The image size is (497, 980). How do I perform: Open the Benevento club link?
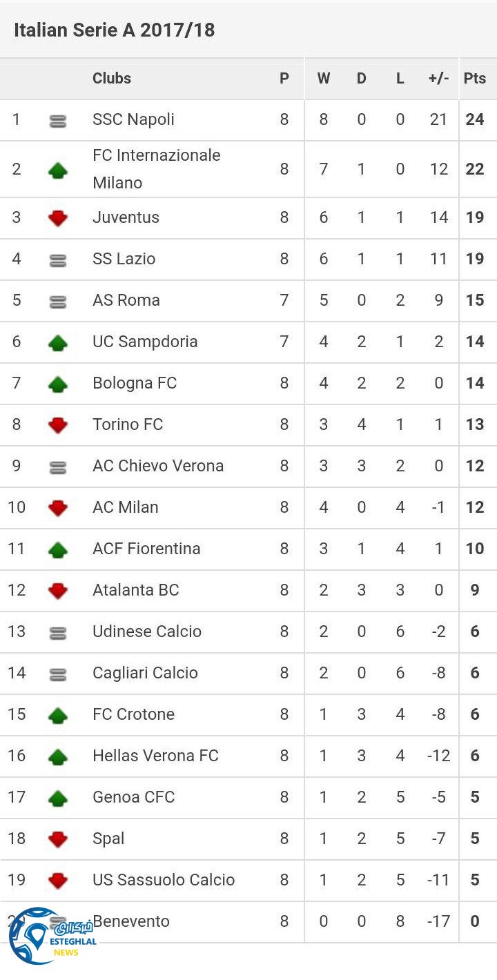click(x=131, y=921)
